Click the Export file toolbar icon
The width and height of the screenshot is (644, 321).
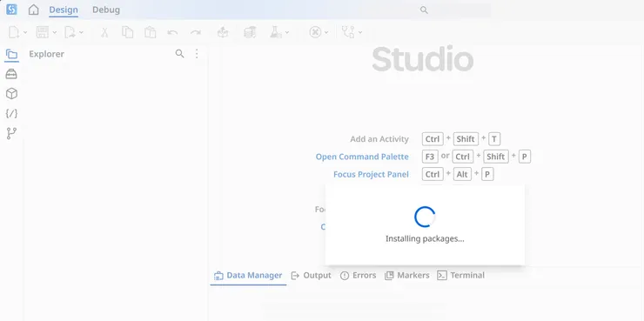coord(70,32)
